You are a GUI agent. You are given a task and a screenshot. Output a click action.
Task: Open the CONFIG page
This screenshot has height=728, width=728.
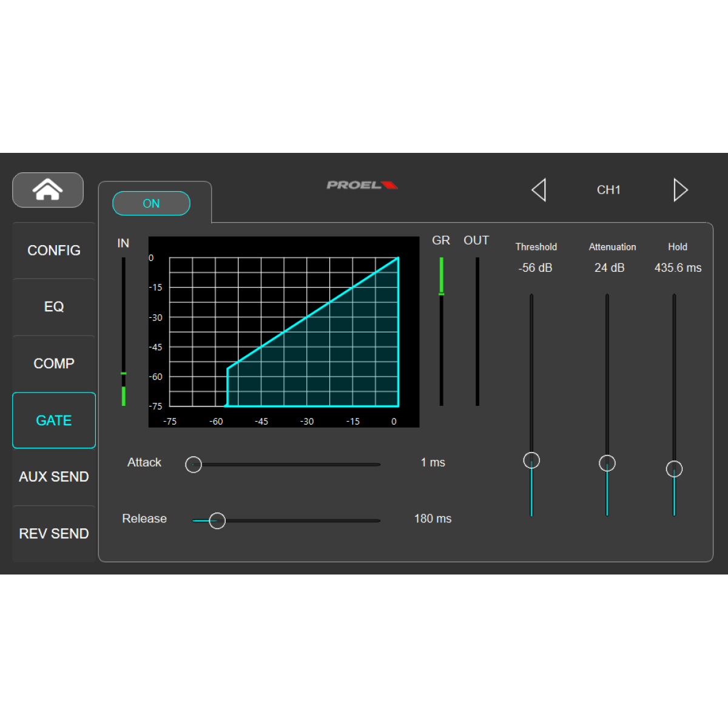tap(53, 251)
